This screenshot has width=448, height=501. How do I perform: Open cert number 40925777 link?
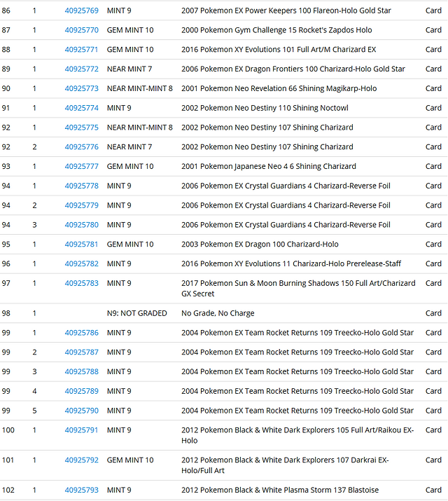click(81, 167)
